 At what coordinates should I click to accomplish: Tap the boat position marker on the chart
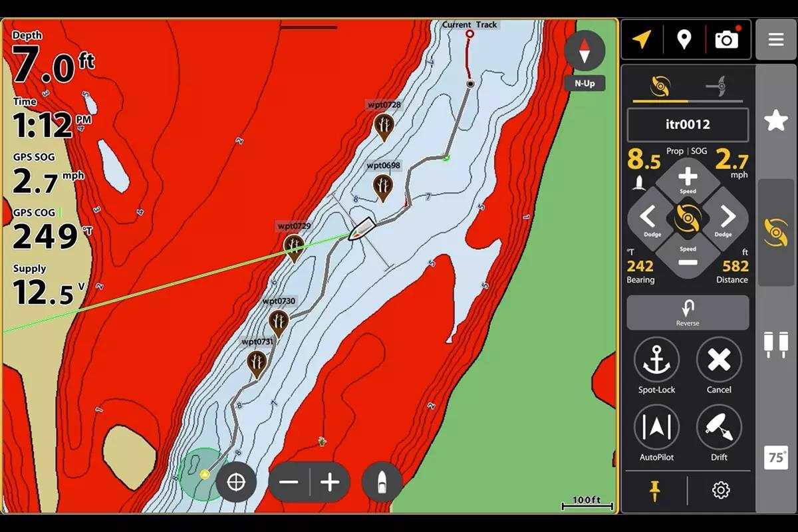pos(361,228)
